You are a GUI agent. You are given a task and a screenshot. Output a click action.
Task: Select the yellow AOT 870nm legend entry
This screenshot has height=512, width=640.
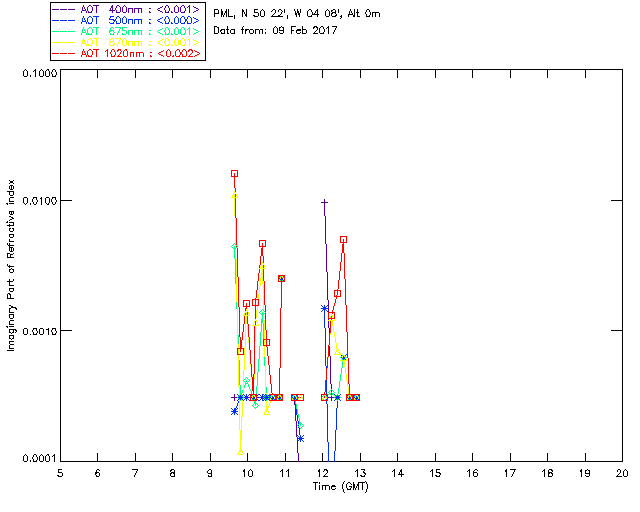click(x=127, y=42)
